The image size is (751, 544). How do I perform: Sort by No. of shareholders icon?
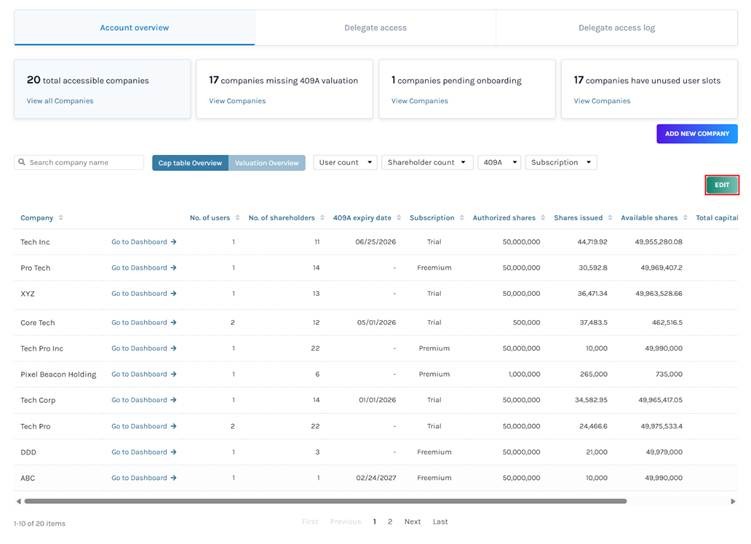pyautogui.click(x=323, y=218)
